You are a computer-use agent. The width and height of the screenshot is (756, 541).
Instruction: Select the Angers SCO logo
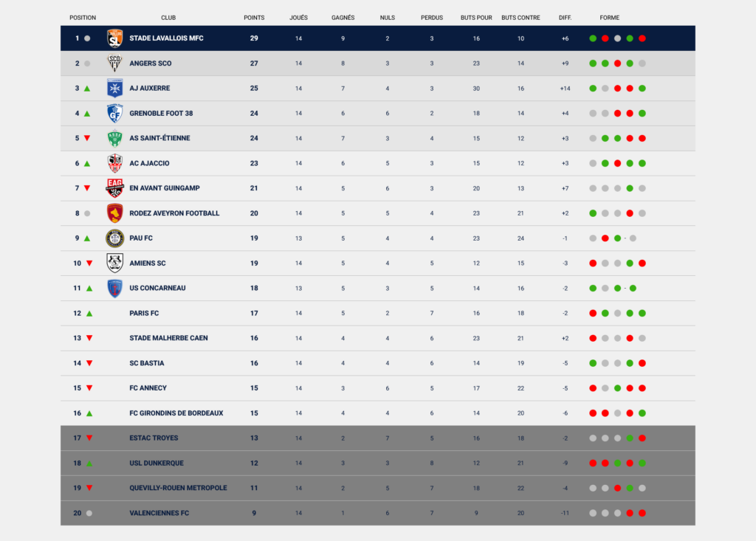point(114,63)
